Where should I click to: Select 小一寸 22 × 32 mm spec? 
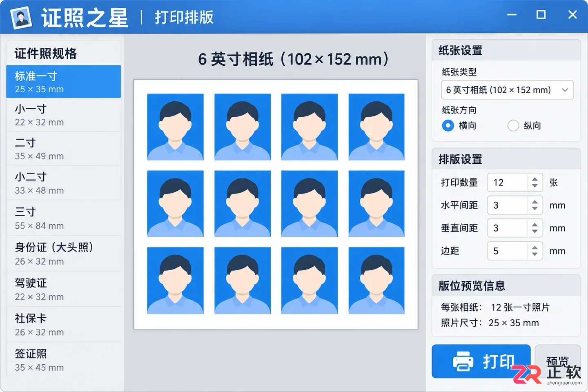click(x=64, y=115)
